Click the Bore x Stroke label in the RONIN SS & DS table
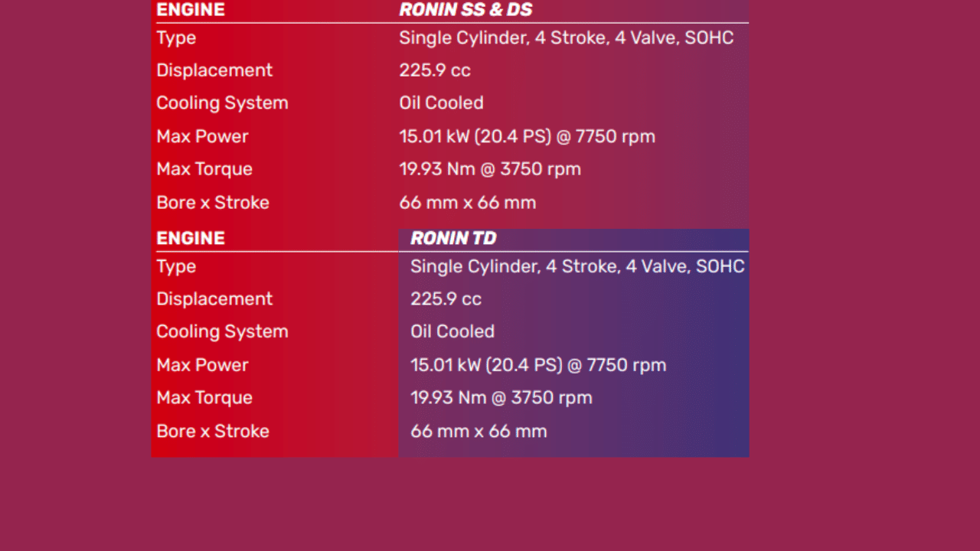 [x=213, y=203]
